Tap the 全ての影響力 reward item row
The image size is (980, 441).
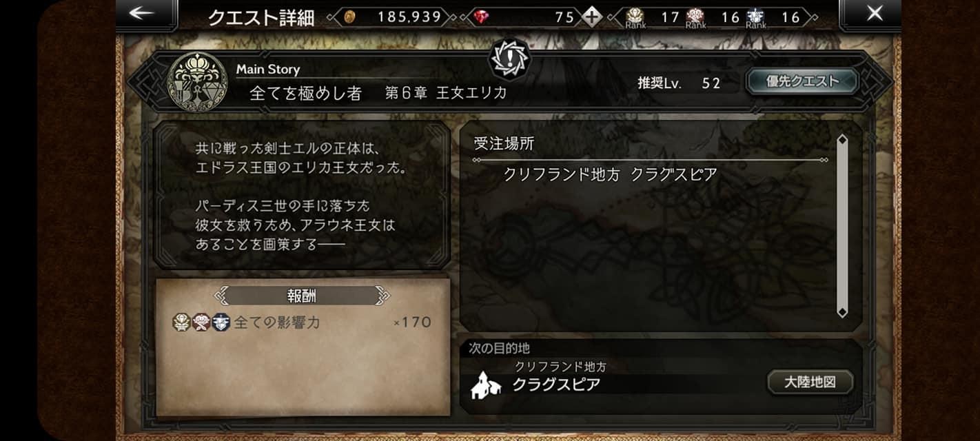[x=302, y=322]
